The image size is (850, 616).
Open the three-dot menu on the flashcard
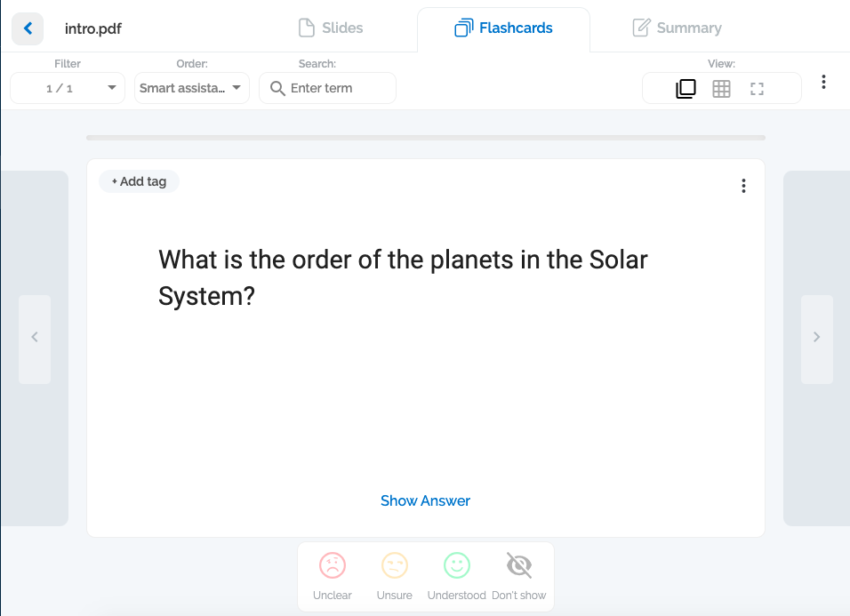(x=743, y=186)
